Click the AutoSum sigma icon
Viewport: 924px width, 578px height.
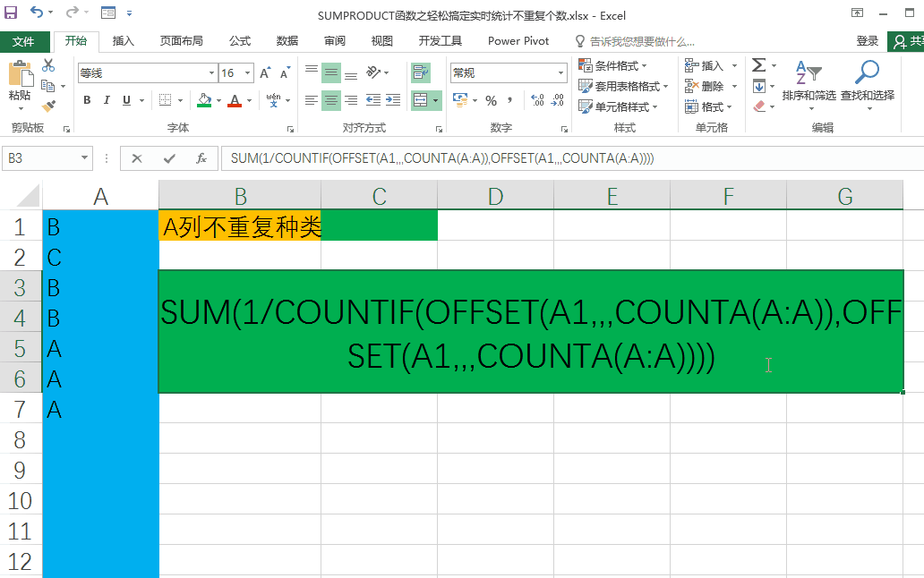[x=759, y=64]
